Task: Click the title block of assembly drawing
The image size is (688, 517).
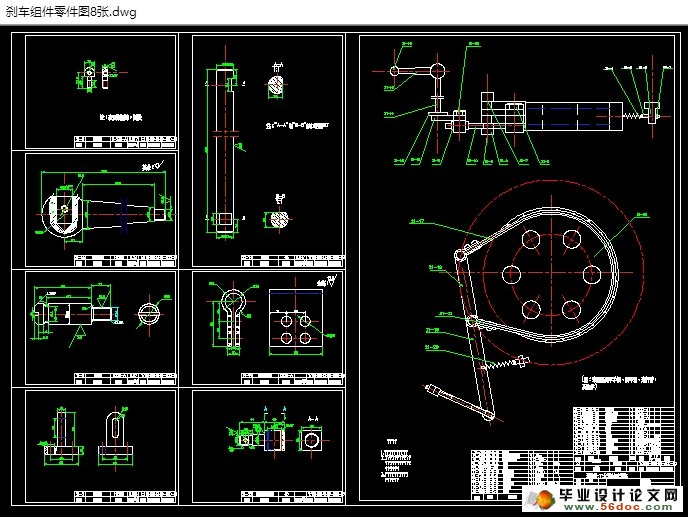Action: pyautogui.click(x=610, y=470)
